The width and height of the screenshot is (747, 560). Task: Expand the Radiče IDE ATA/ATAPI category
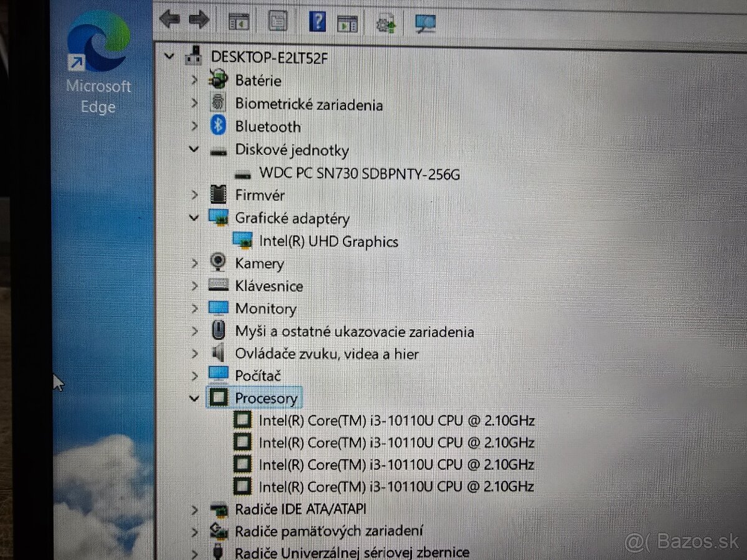pyautogui.click(x=195, y=510)
